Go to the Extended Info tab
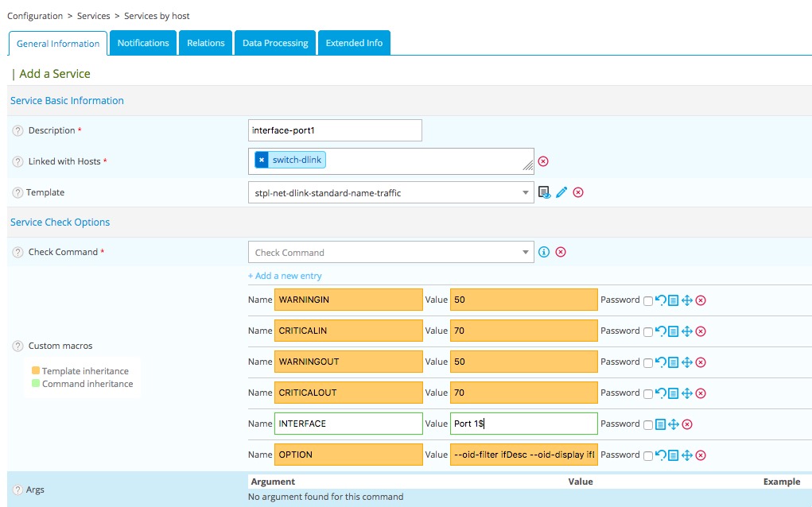The image size is (812, 507). click(x=354, y=43)
